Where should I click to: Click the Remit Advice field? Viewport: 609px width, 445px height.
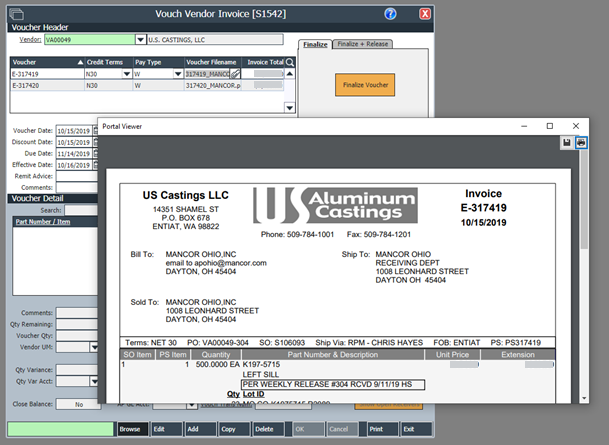[77, 176]
